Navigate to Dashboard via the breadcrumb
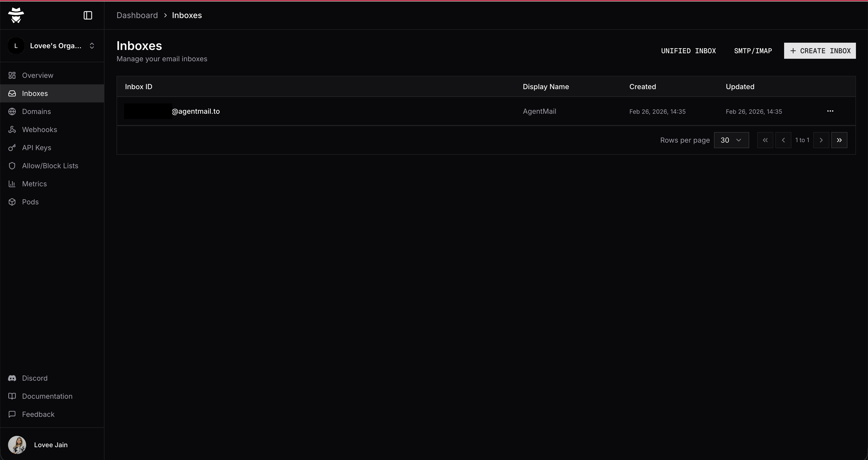This screenshot has width=868, height=460. [x=137, y=15]
